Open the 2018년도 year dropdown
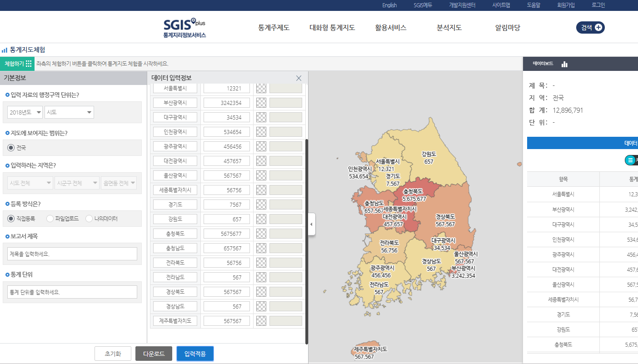638x364 pixels. 25,112
